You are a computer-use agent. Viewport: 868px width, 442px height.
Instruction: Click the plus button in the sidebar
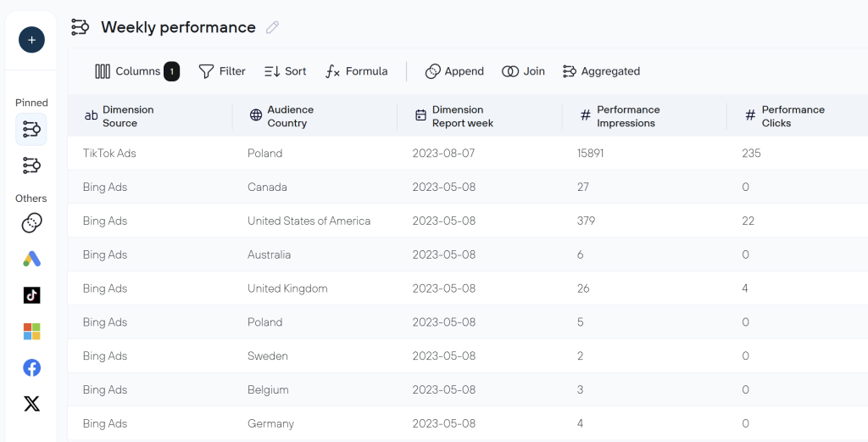click(31, 39)
